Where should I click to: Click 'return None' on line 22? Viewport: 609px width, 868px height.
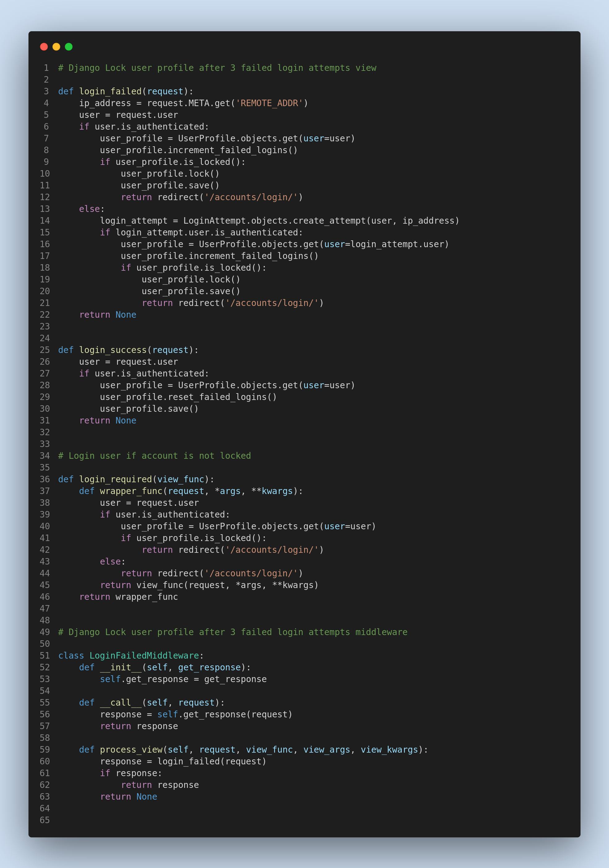(108, 315)
